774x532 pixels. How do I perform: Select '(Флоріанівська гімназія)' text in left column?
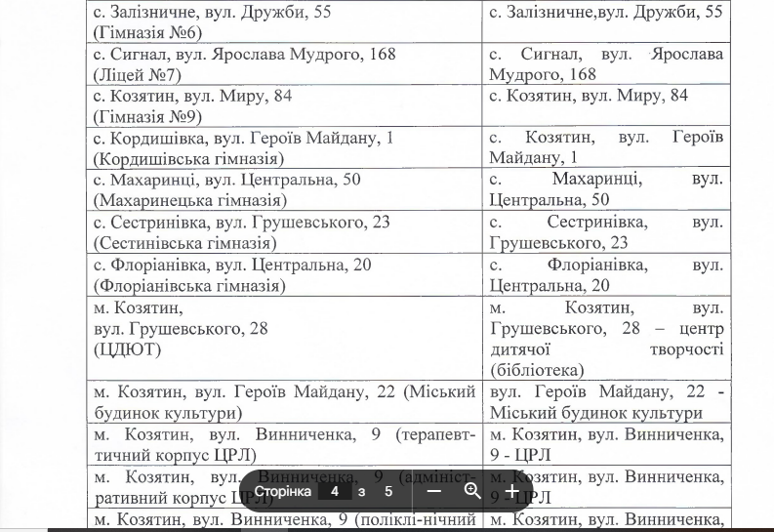189,286
